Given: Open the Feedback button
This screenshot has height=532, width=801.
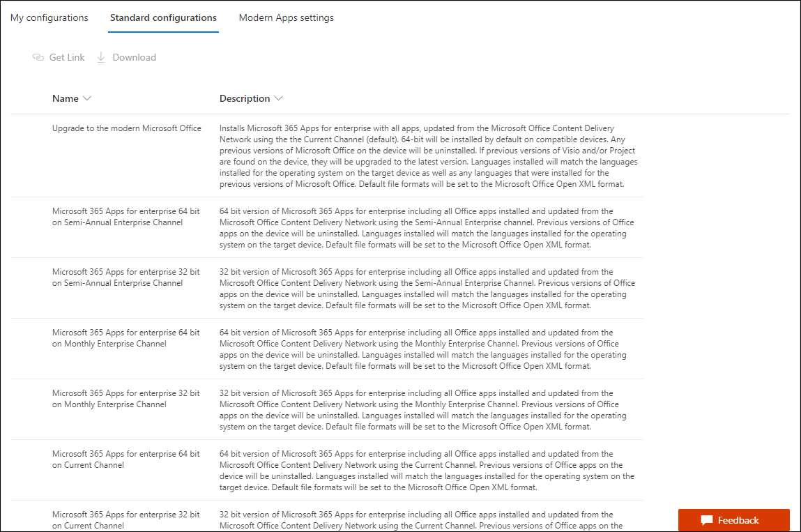Looking at the screenshot, I should (x=734, y=520).
